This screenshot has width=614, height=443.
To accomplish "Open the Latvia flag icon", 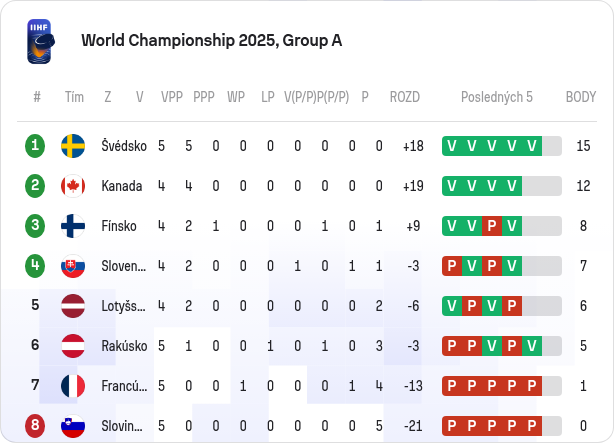I will [73, 306].
